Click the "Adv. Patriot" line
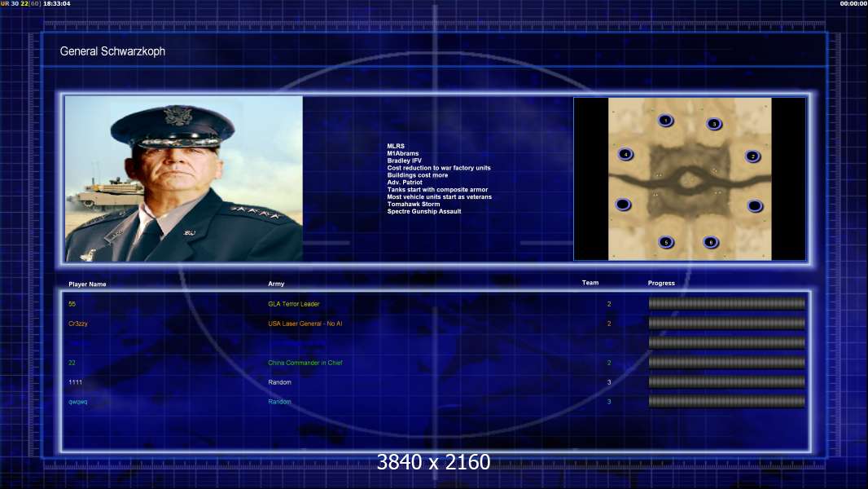Image resolution: width=868 pixels, height=489 pixels. tap(405, 183)
